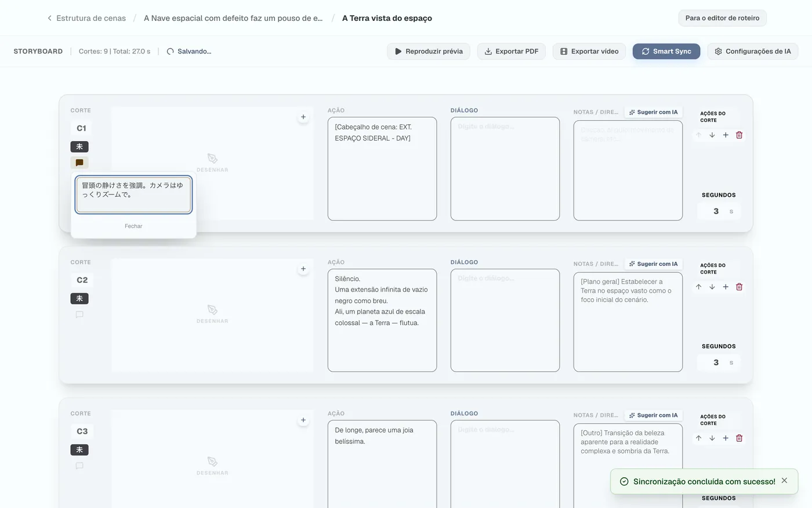Delete cut C3 with trash icon
The height and width of the screenshot is (508, 812).
click(739, 438)
